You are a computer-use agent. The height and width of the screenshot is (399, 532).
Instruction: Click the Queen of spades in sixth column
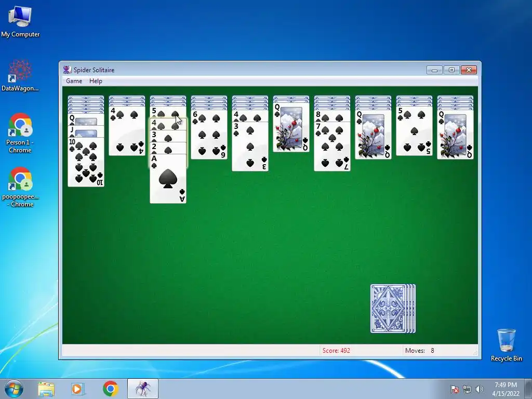pyautogui.click(x=291, y=127)
